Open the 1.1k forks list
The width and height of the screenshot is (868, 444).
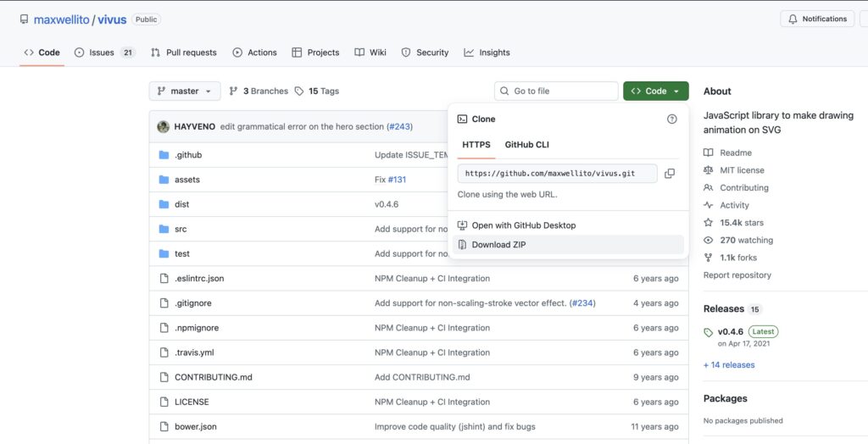[738, 258]
